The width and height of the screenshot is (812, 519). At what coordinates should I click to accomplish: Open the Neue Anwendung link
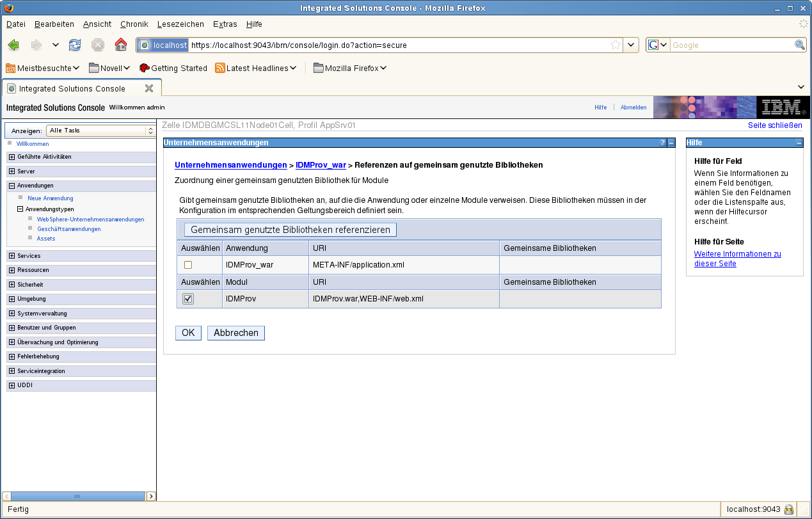(51, 198)
